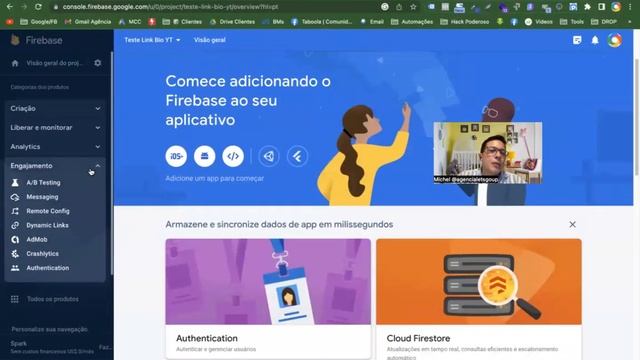Open Messaging page

42,197
